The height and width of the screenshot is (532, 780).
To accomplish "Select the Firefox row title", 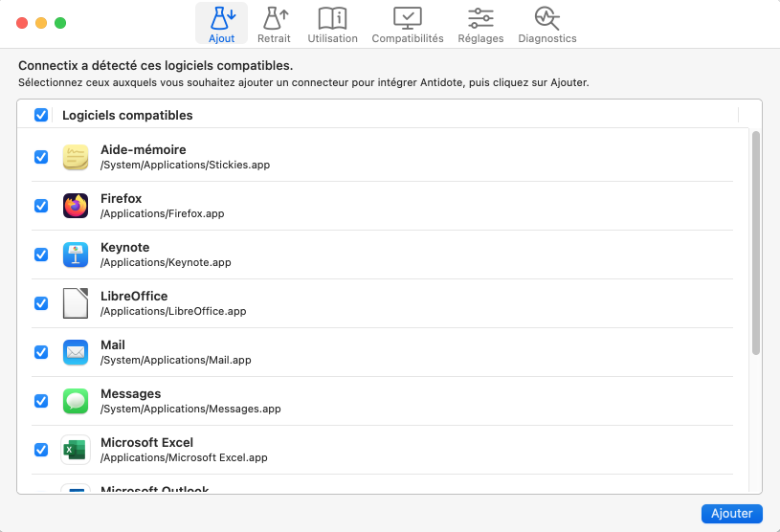I will pos(121,198).
